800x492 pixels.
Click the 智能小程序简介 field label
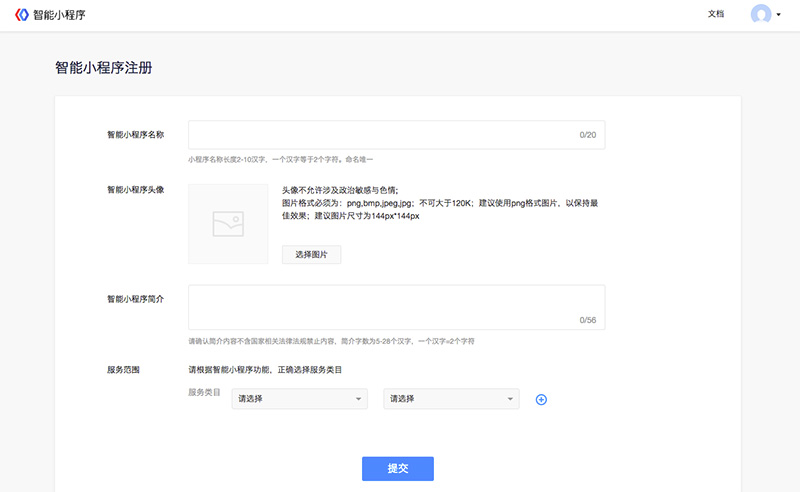click(x=135, y=298)
